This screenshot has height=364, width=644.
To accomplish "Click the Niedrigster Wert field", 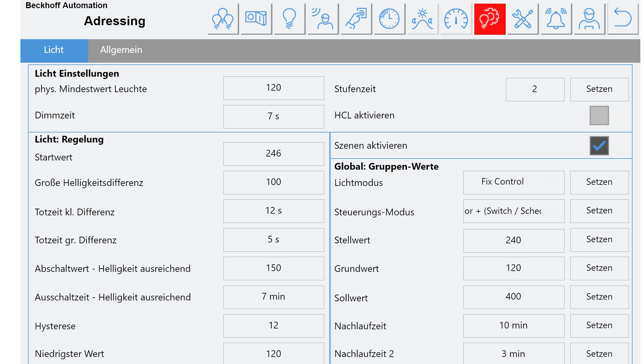I will pos(274,354).
